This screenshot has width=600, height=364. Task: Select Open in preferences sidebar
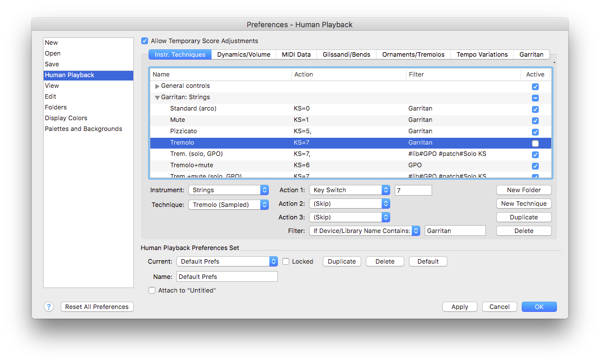(88, 53)
